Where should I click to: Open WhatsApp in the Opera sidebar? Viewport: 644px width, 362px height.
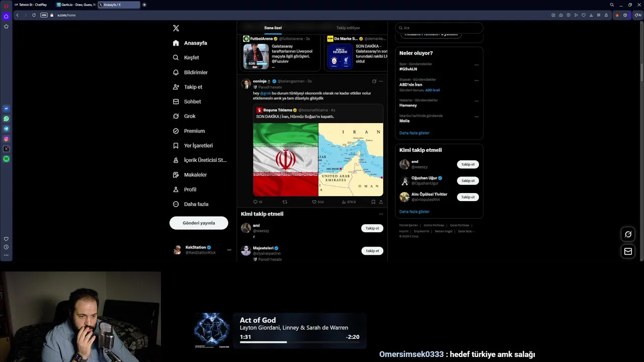(x=6, y=119)
